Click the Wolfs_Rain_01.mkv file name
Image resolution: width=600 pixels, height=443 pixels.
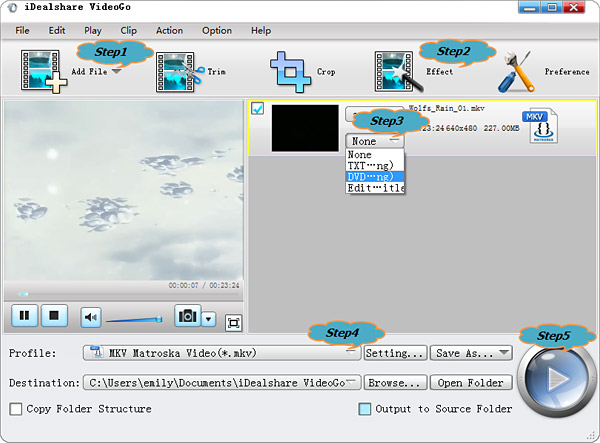[446, 108]
